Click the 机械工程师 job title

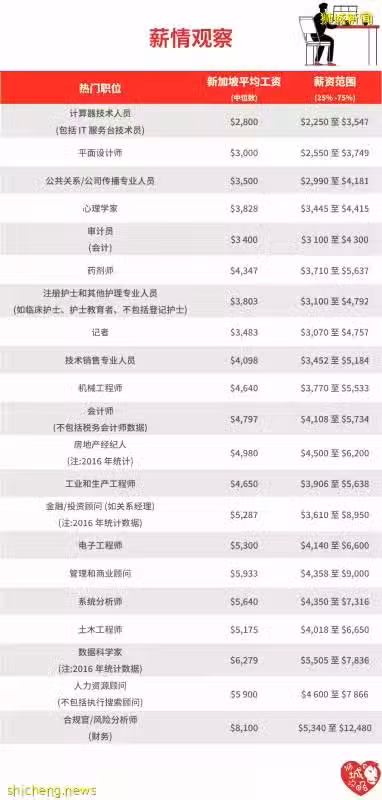pyautogui.click(x=100, y=388)
